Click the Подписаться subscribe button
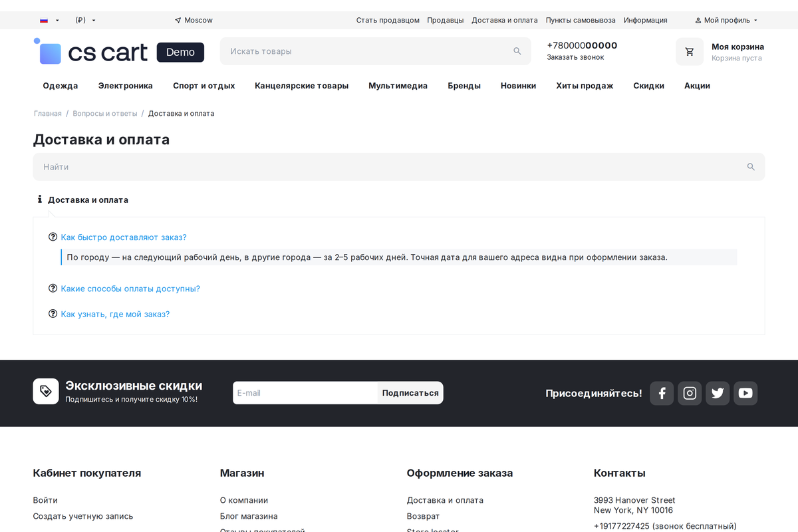Image resolution: width=798 pixels, height=532 pixels. (x=410, y=393)
